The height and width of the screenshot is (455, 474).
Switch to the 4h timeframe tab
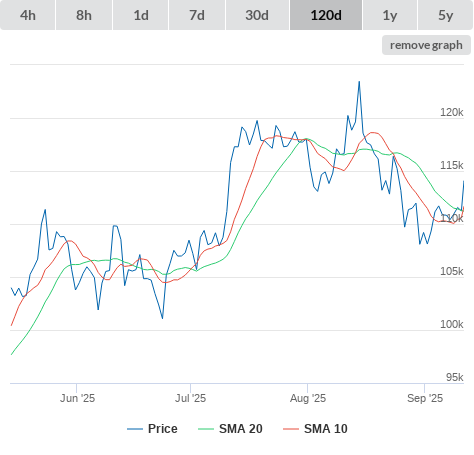(x=28, y=15)
